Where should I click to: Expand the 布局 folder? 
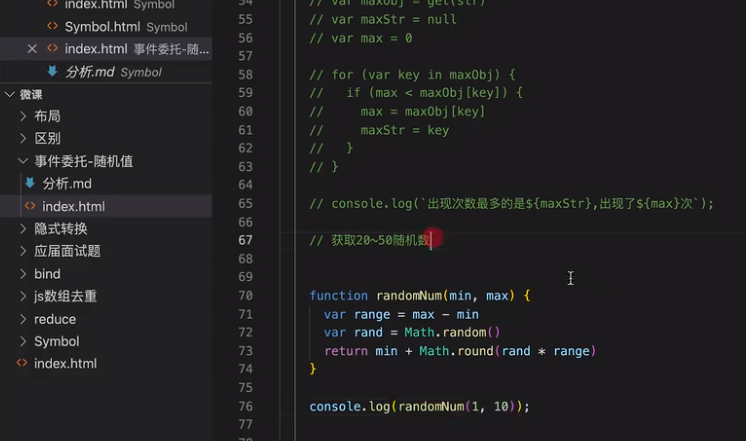click(23, 116)
